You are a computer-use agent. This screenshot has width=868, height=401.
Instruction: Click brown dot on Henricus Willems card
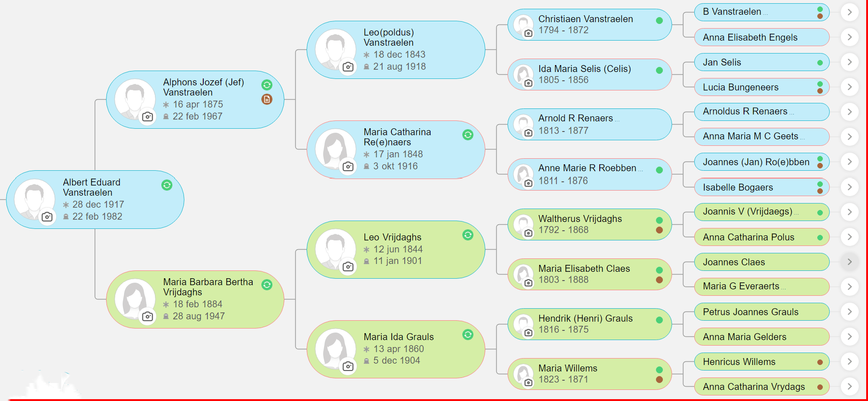pos(820,362)
